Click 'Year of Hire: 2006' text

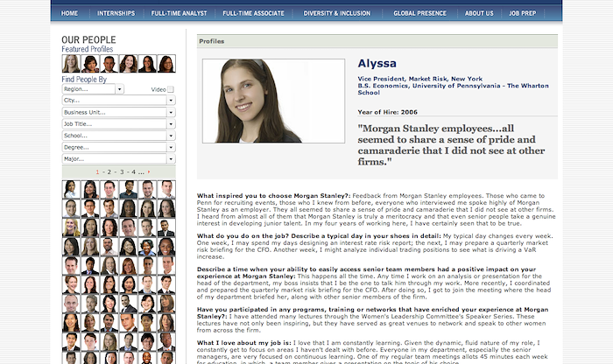[387, 112]
